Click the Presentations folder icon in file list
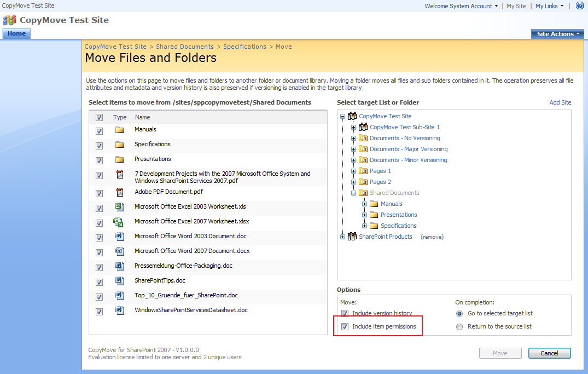This screenshot has height=374, width=588. pyautogui.click(x=120, y=159)
